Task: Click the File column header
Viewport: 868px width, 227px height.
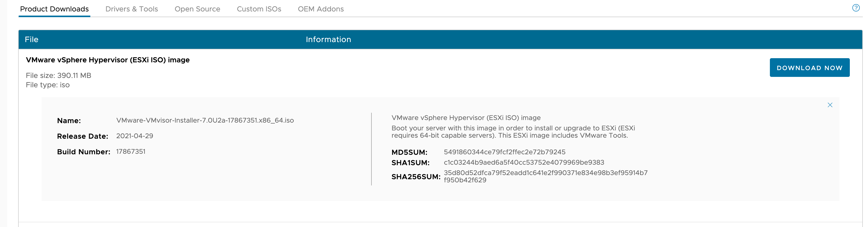Action: tap(31, 39)
